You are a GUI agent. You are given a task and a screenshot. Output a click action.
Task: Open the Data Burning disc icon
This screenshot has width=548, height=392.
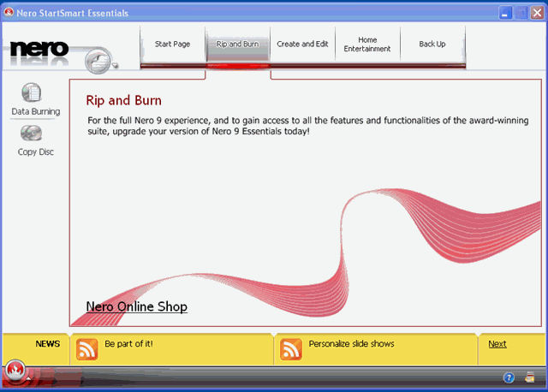[x=32, y=92]
